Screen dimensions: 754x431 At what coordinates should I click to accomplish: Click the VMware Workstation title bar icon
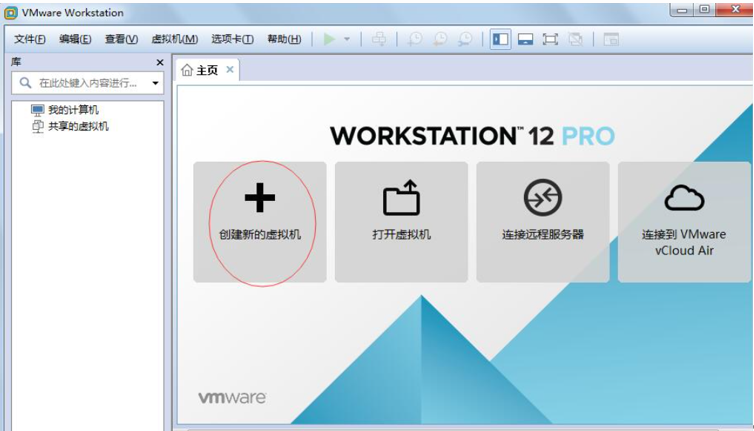[x=11, y=13]
